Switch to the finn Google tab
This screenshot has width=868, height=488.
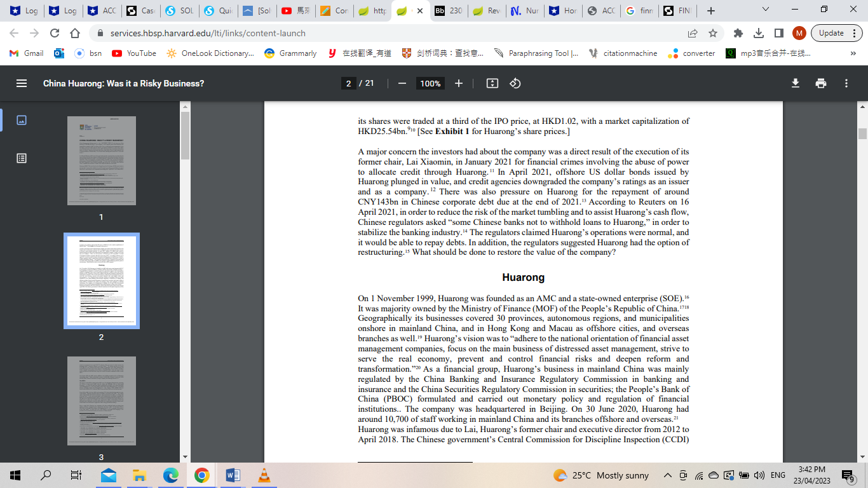point(640,11)
